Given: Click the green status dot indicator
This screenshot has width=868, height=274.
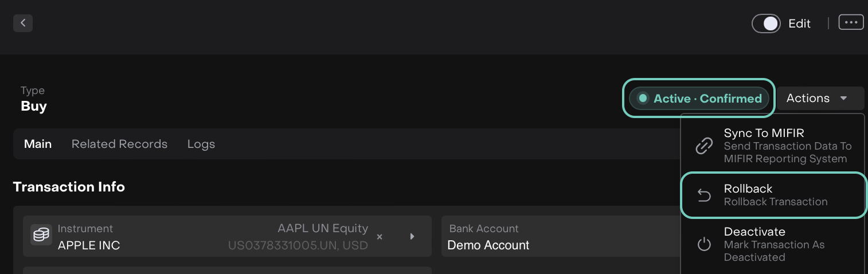Looking at the screenshot, I should coord(643,99).
